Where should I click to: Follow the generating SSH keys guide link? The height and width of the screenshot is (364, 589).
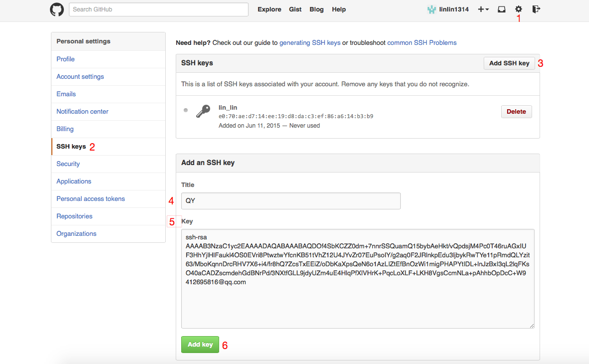(310, 43)
